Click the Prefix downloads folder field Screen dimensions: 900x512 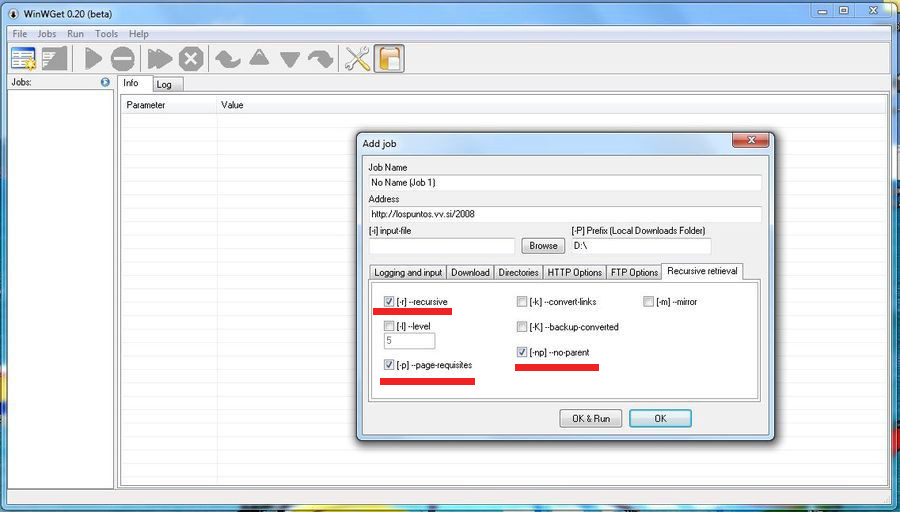pos(641,246)
